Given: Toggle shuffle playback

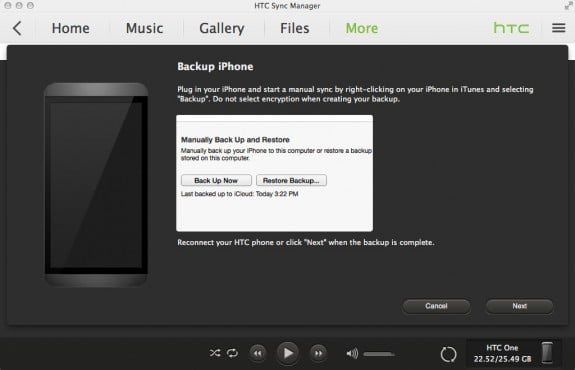Looking at the screenshot, I should (x=215, y=353).
